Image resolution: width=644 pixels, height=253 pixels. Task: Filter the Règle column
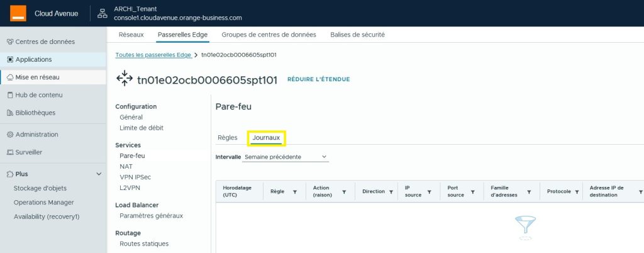tap(294, 192)
